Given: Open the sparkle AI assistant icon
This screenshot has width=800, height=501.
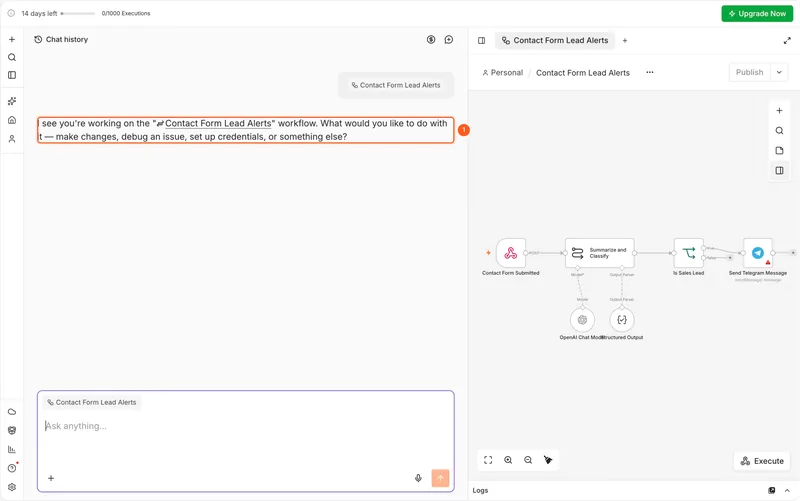Looking at the screenshot, I should tap(12, 101).
